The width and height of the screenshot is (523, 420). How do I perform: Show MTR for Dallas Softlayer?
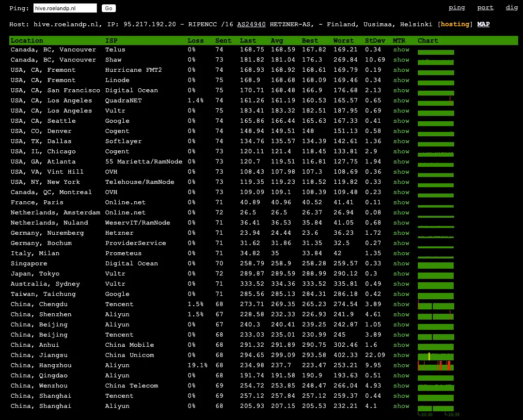pos(401,141)
